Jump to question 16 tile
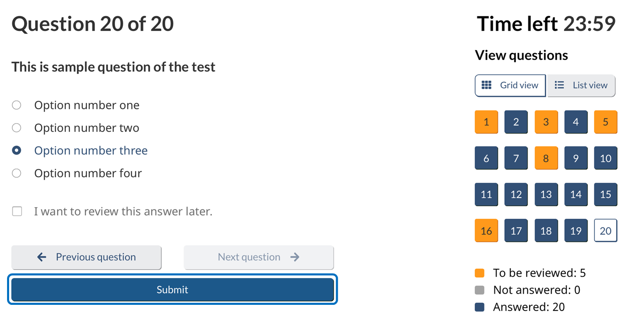 (x=486, y=231)
